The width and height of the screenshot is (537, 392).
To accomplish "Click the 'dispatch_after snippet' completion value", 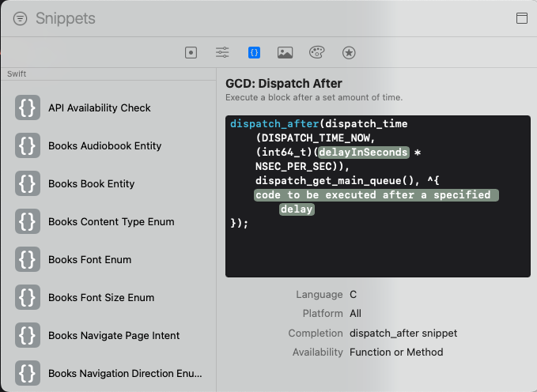I will click(x=403, y=333).
